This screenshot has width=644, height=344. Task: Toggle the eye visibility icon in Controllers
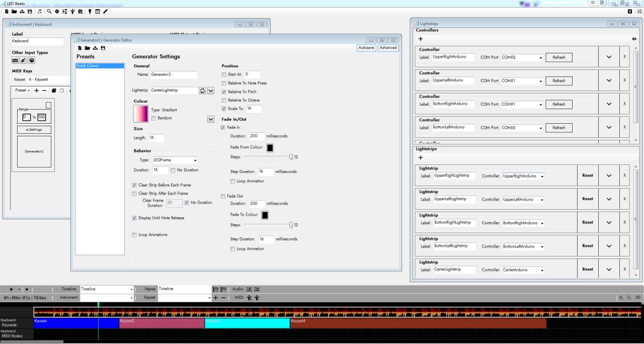pos(634,39)
